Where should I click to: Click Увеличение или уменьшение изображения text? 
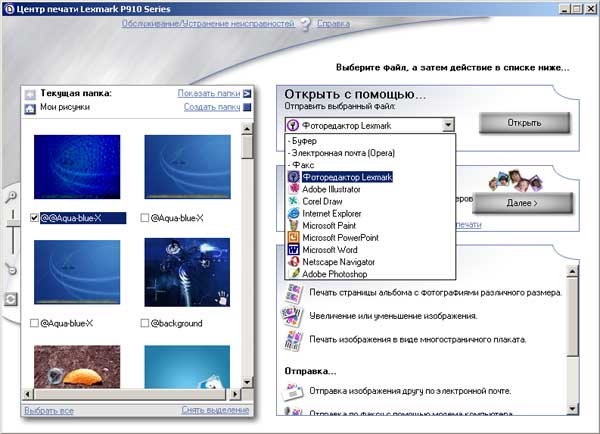click(393, 316)
